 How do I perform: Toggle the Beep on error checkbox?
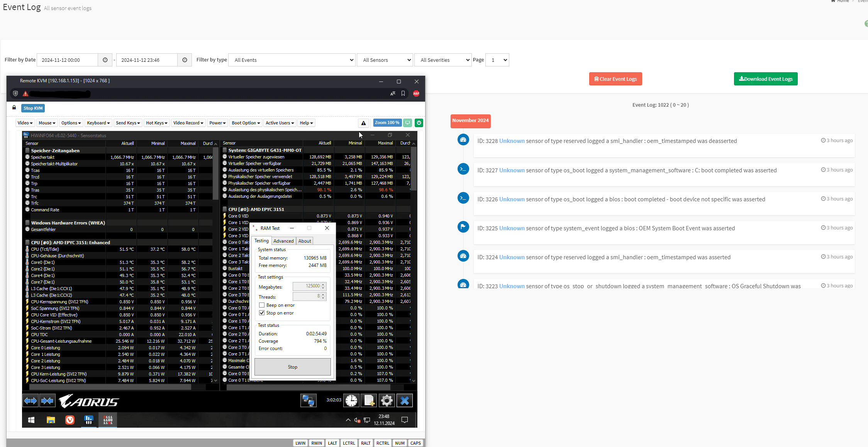pos(262,305)
